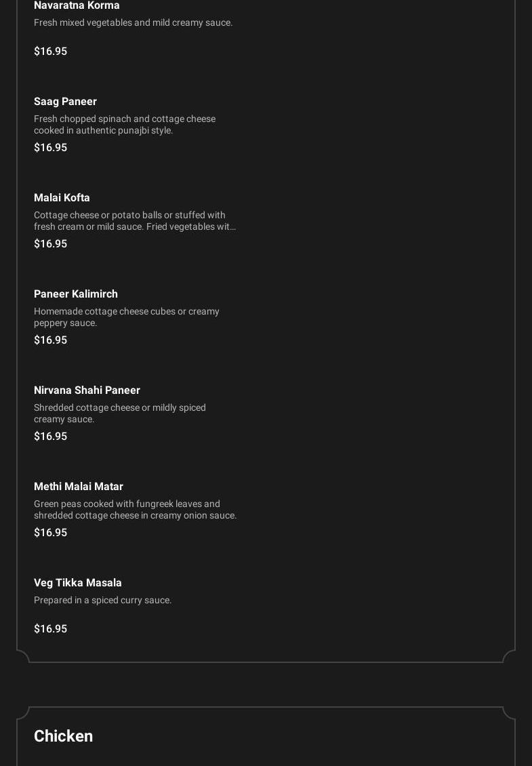Click Nirvana Shahi Paneer description
Image resolution: width=532 pixels, height=766 pixels.
[x=119, y=414]
